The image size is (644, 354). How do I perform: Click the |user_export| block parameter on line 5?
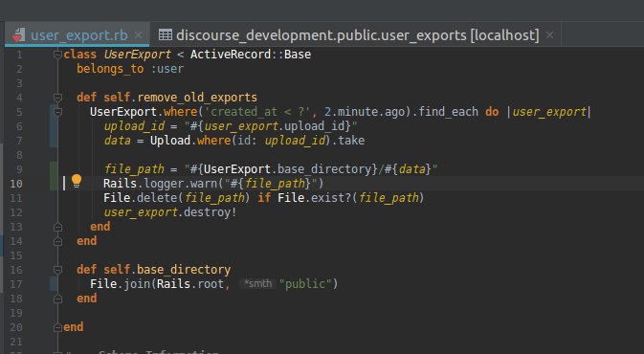[548, 112]
